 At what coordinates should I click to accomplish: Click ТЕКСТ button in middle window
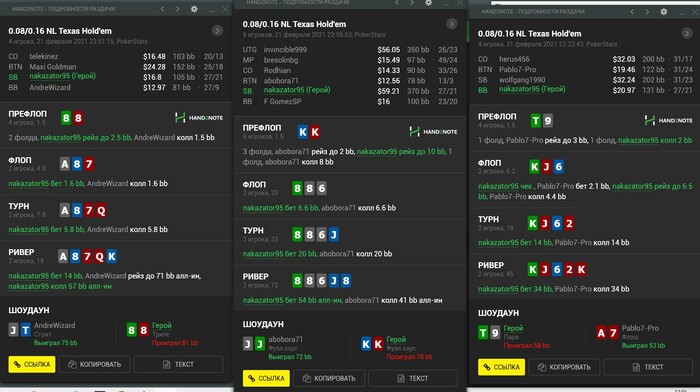tap(413, 378)
